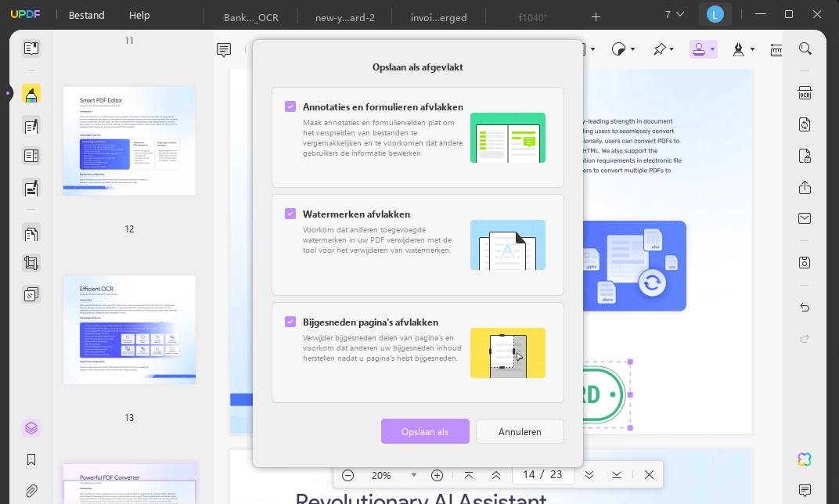Viewport: 839px width, 504px height.
Task: Click the Share upload icon
Action: click(805, 187)
